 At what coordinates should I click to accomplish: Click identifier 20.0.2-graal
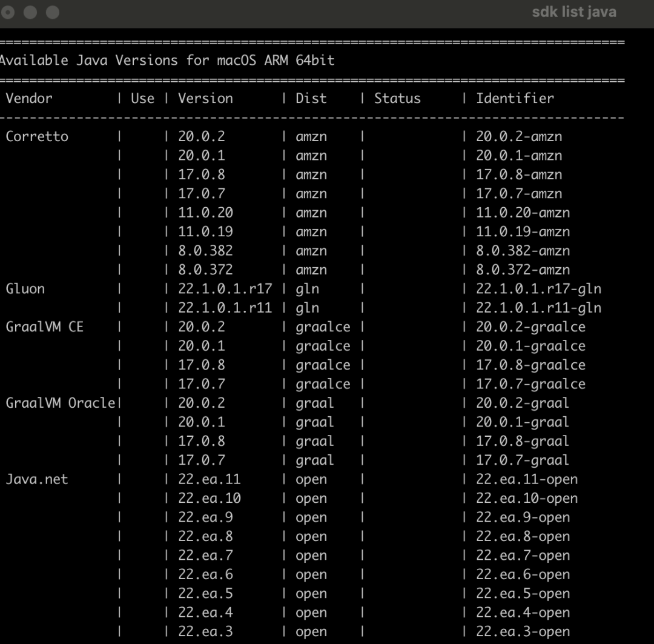(x=523, y=403)
